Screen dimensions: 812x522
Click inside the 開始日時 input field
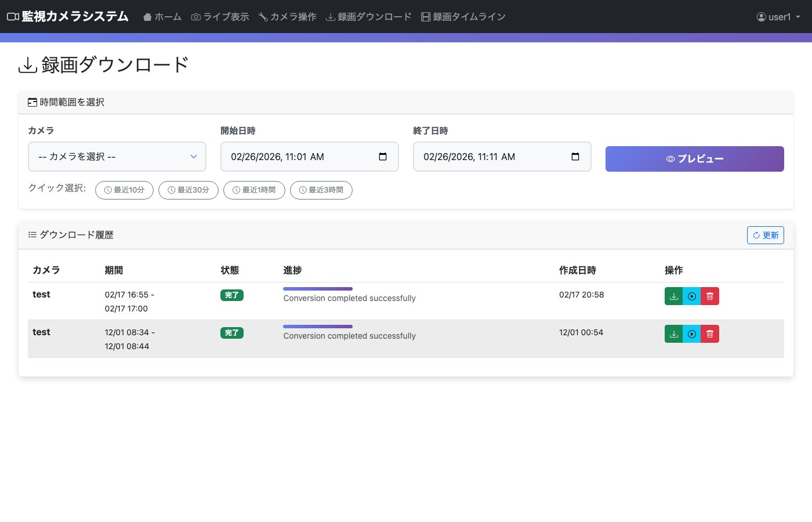click(x=296, y=157)
